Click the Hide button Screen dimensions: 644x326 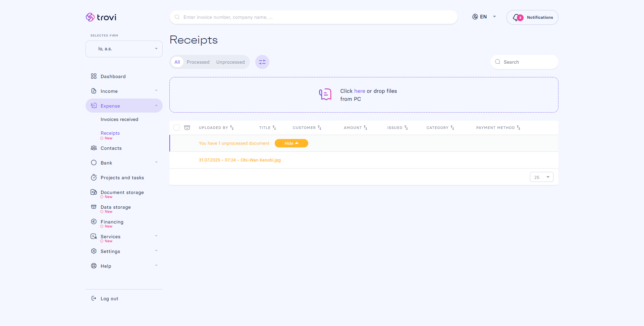click(x=291, y=143)
